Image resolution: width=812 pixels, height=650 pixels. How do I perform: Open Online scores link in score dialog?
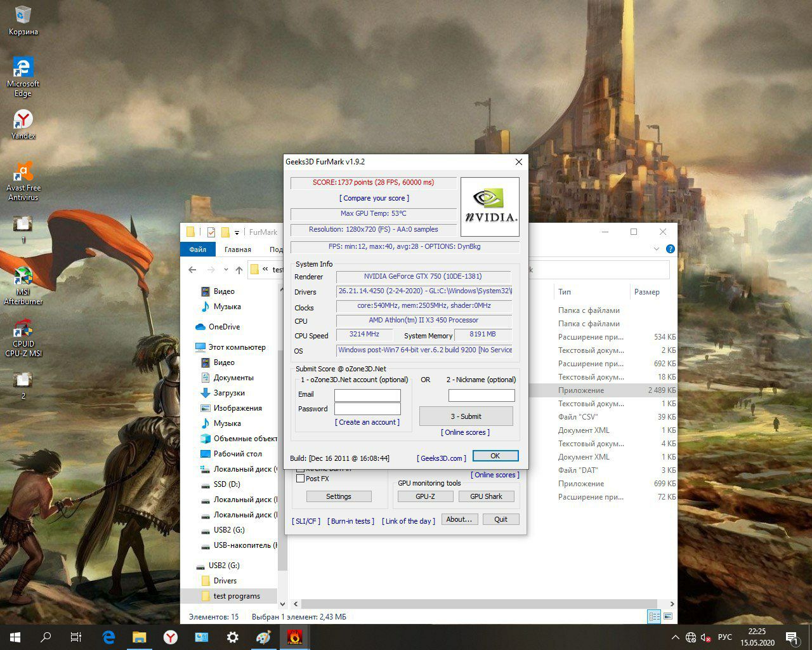click(466, 432)
